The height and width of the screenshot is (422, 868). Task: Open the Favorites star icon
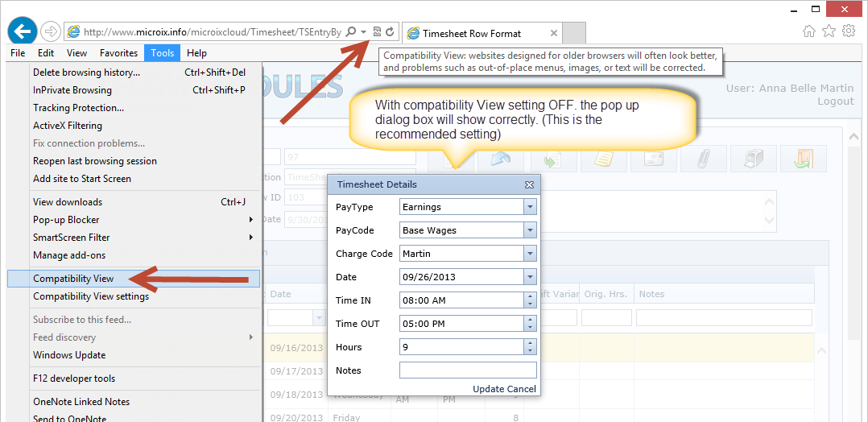tap(829, 31)
